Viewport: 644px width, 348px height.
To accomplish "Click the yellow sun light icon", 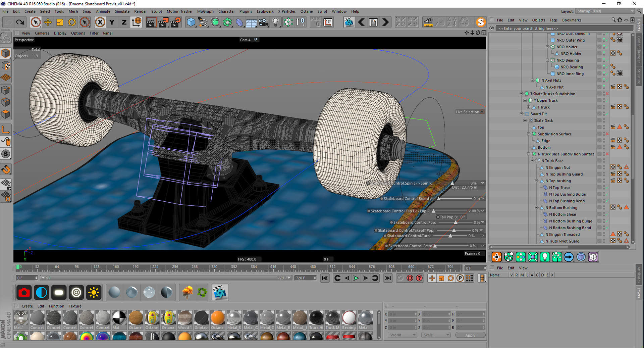I will [94, 293].
